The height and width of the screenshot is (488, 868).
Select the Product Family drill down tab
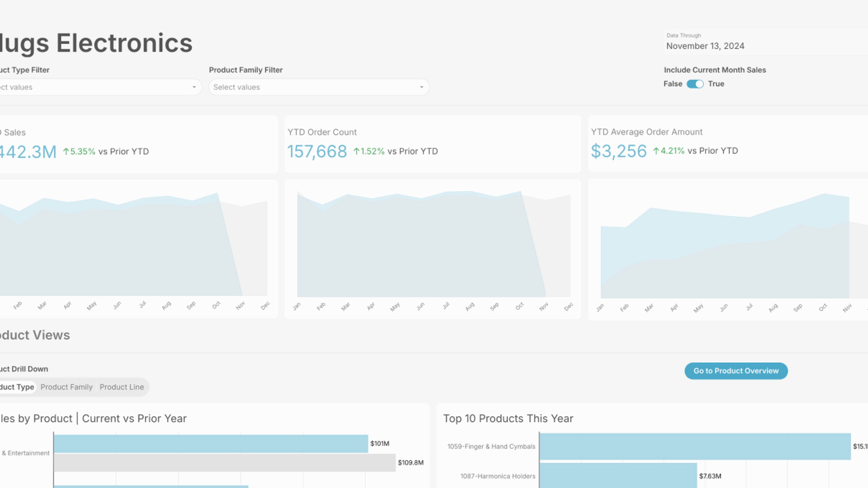pyautogui.click(x=66, y=387)
